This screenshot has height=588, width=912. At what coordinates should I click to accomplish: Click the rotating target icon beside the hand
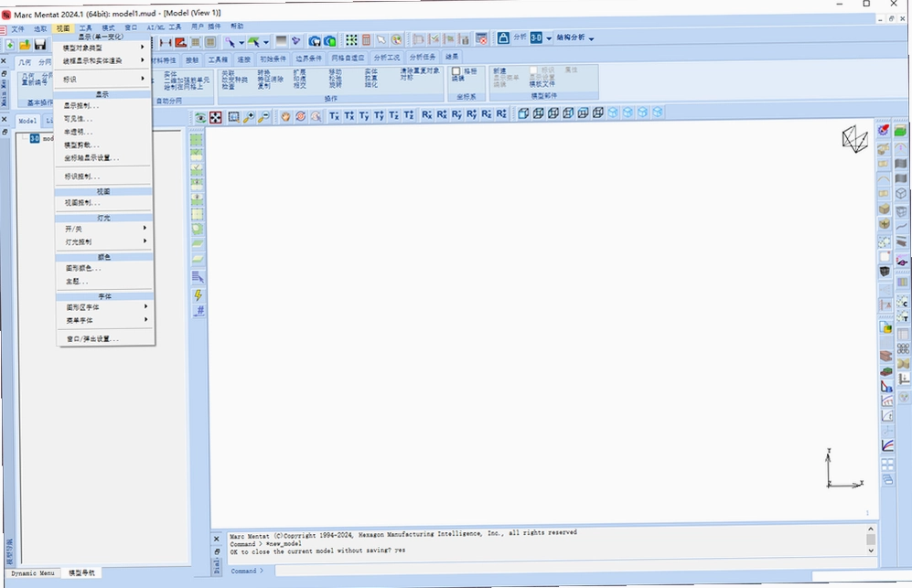[301, 116]
